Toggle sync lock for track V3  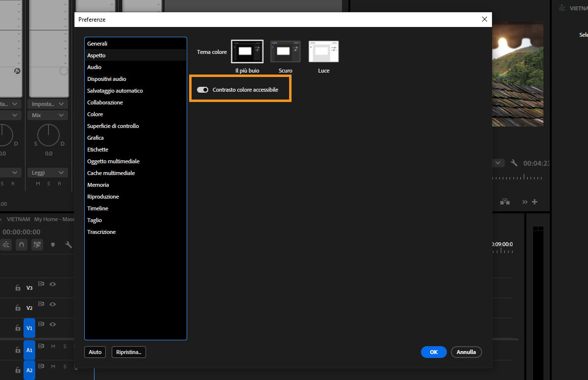click(41, 284)
